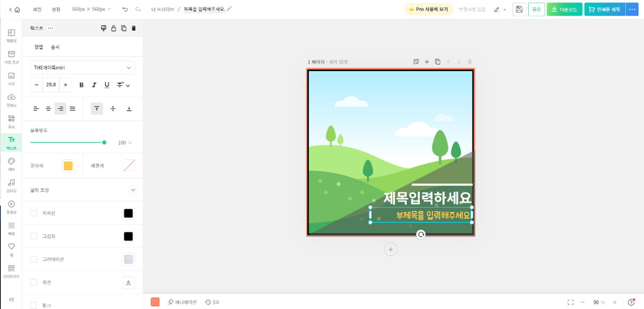Open 동영상 video in sidebar
The height and width of the screenshot is (309, 644).
click(x=11, y=207)
